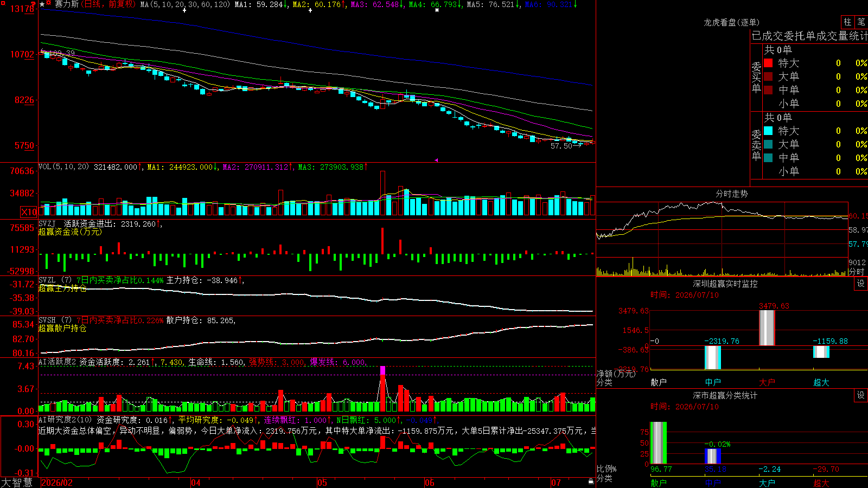Open 设 settings for 深圳超赢实时监控

click(861, 284)
